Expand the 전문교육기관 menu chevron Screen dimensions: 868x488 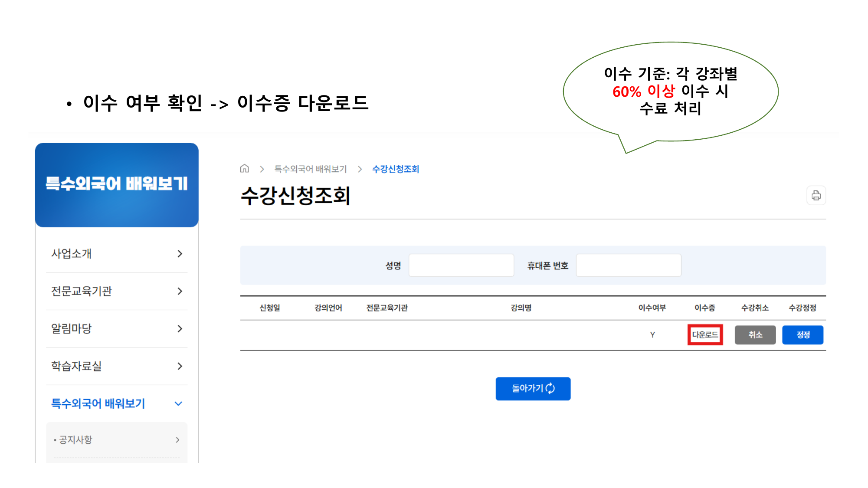tap(180, 291)
